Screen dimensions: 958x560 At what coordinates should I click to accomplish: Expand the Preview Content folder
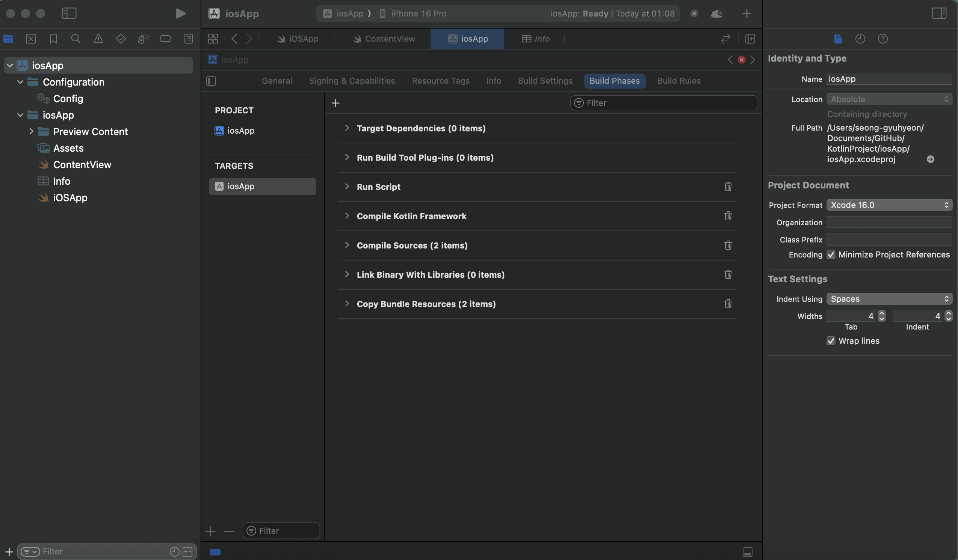pyautogui.click(x=31, y=131)
